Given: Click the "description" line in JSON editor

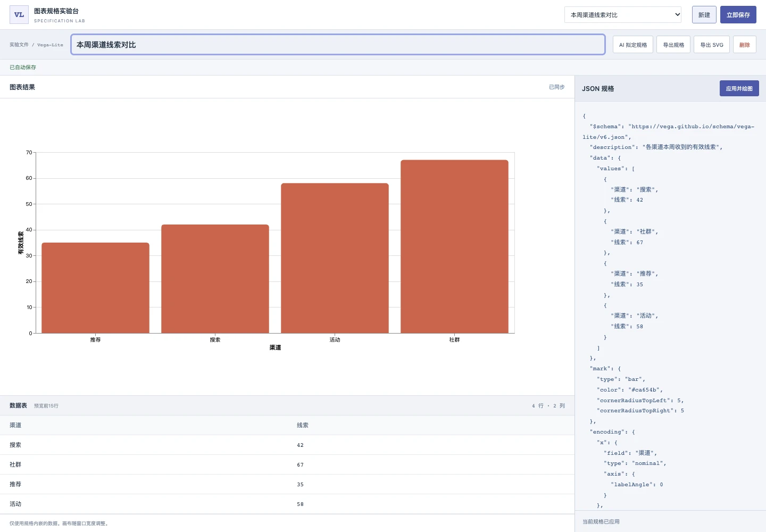Looking at the screenshot, I should [656, 147].
